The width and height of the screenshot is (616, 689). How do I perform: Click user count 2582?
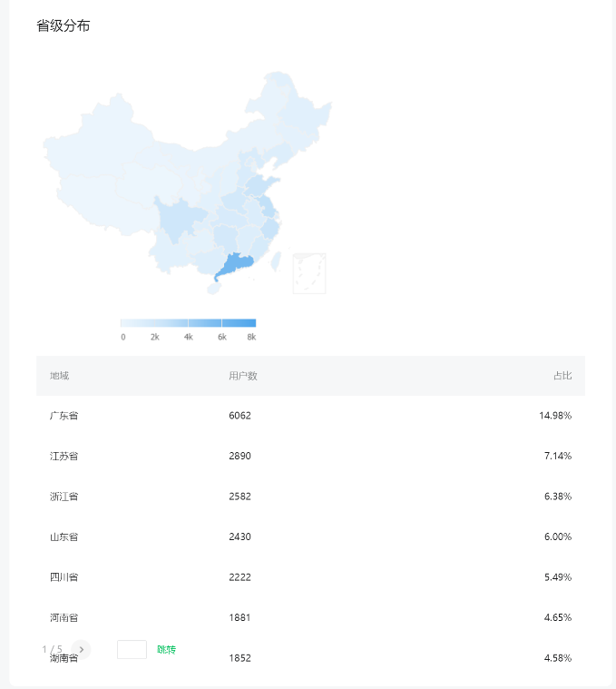[x=240, y=497]
